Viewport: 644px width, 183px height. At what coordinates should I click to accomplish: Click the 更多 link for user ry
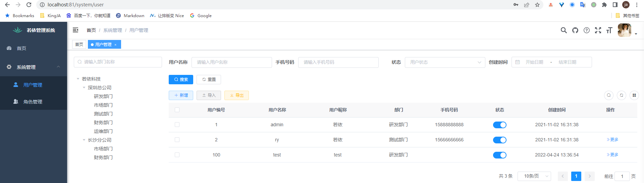tap(612, 140)
